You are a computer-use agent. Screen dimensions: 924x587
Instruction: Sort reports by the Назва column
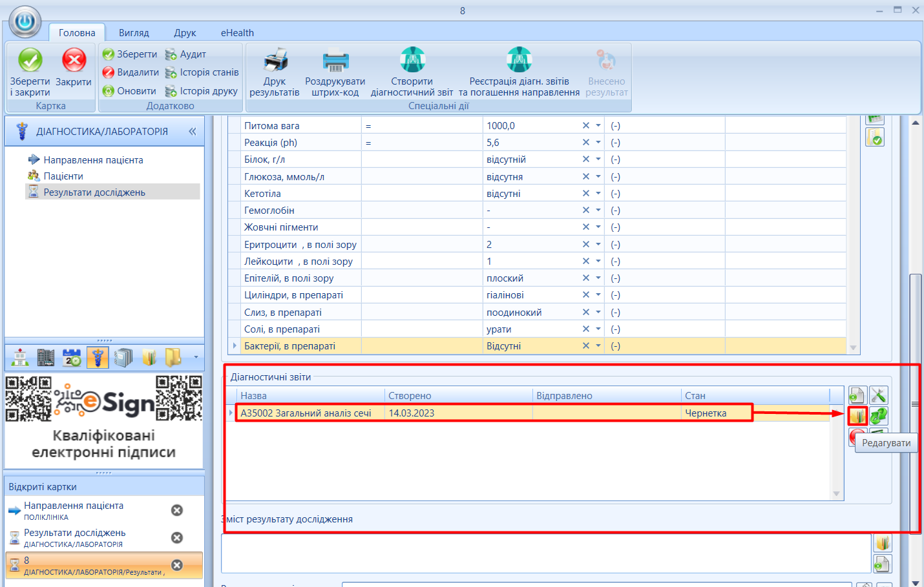tap(311, 395)
